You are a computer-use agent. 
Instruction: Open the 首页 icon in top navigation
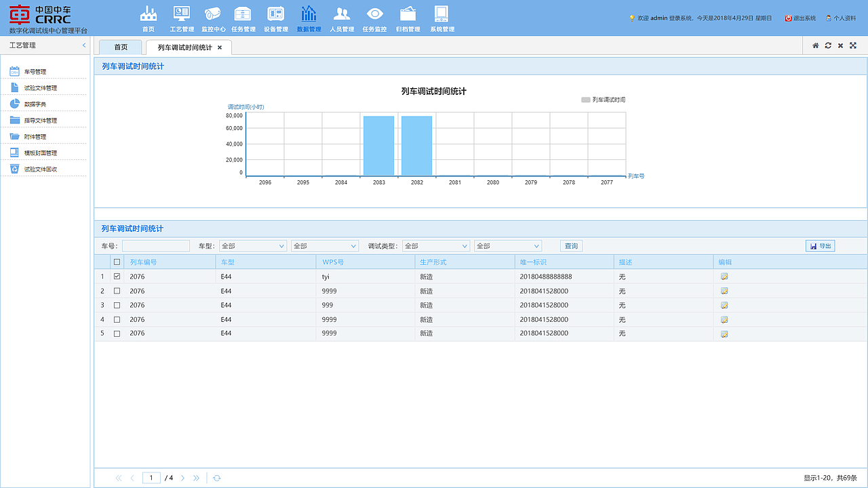click(148, 18)
